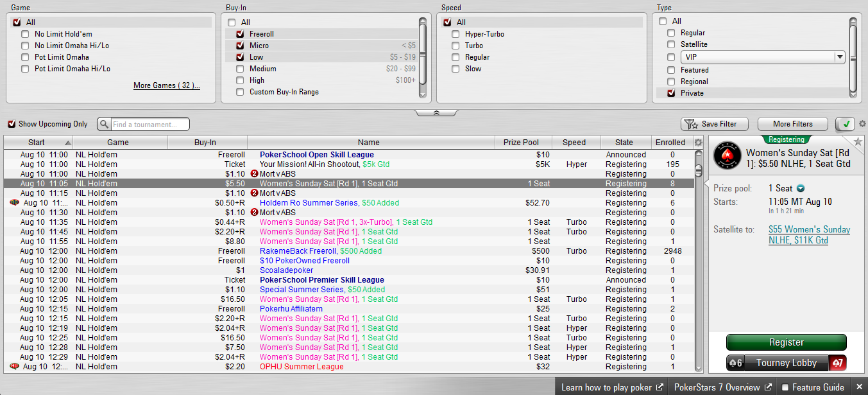
Task: Select PokerSchool Open Skill League row
Action: click(349, 155)
